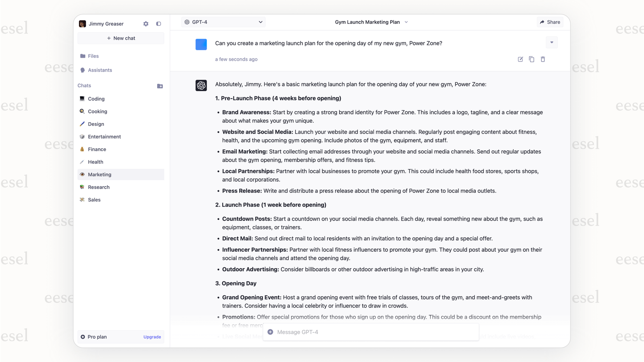Image resolution: width=644 pixels, height=362 pixels.
Task: Open the Finance chat
Action: point(97,149)
